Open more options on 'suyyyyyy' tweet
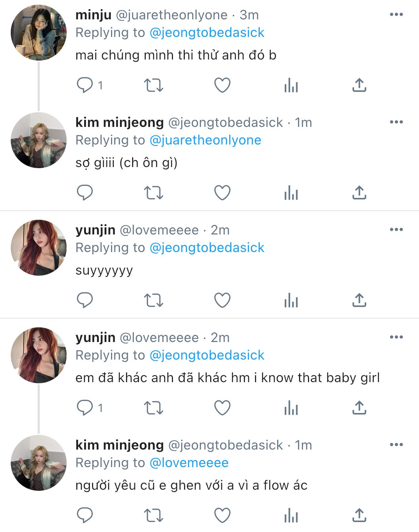 click(396, 230)
